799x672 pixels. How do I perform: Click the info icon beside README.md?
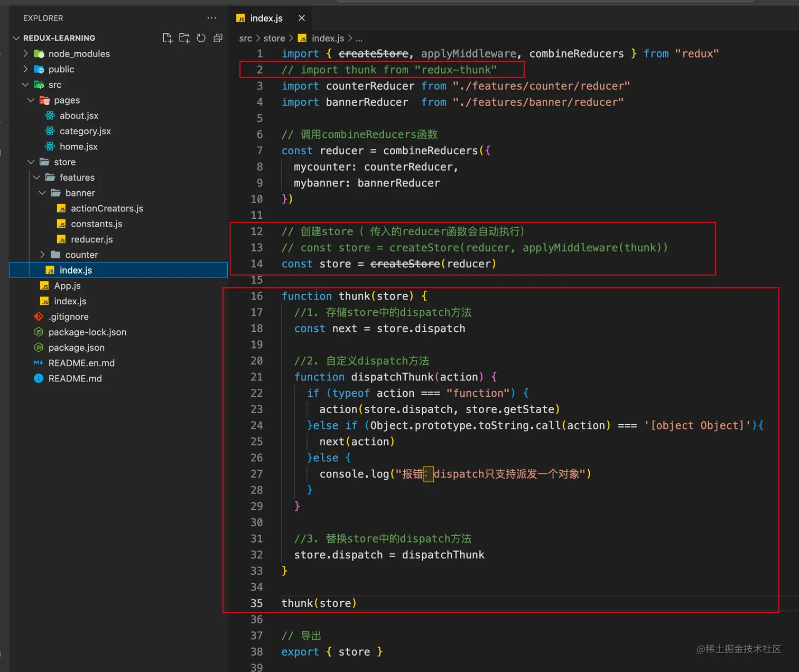[39, 378]
